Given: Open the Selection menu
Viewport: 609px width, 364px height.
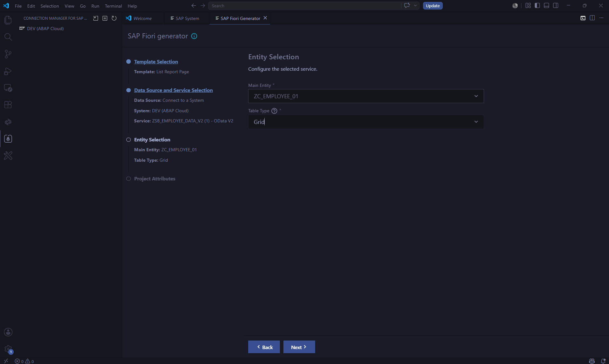Looking at the screenshot, I should pos(50,6).
